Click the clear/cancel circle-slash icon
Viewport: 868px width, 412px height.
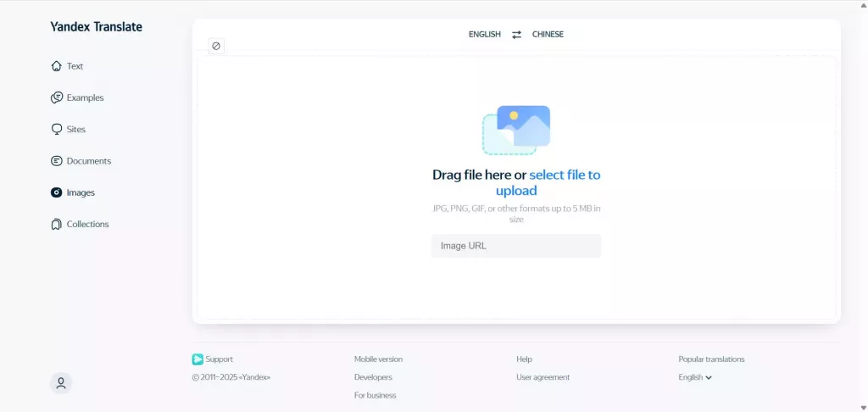[x=216, y=46]
